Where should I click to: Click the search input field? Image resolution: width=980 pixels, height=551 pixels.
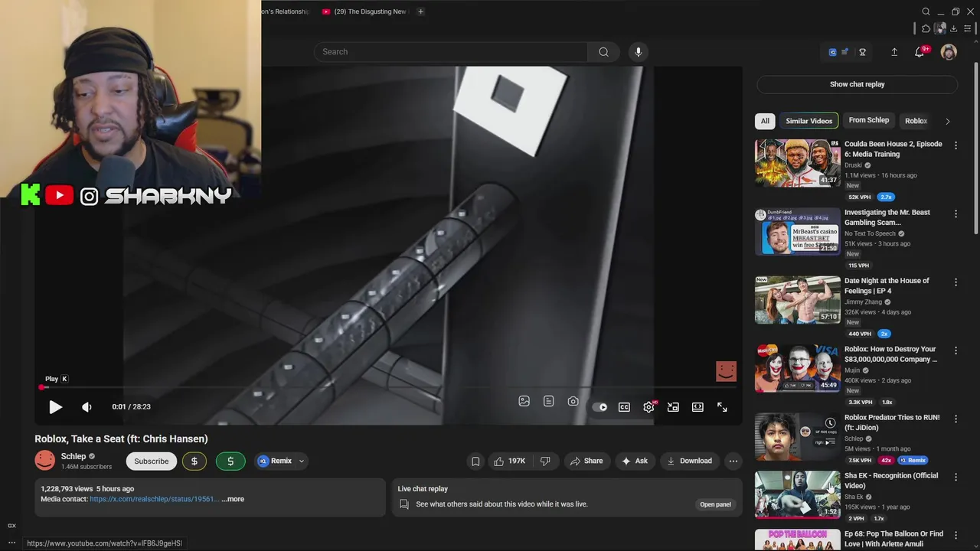coord(451,52)
